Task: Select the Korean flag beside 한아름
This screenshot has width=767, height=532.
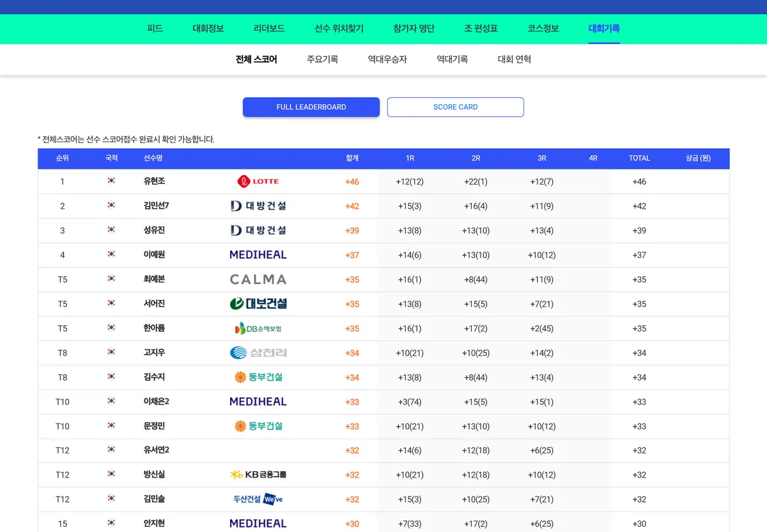Action: coord(111,328)
